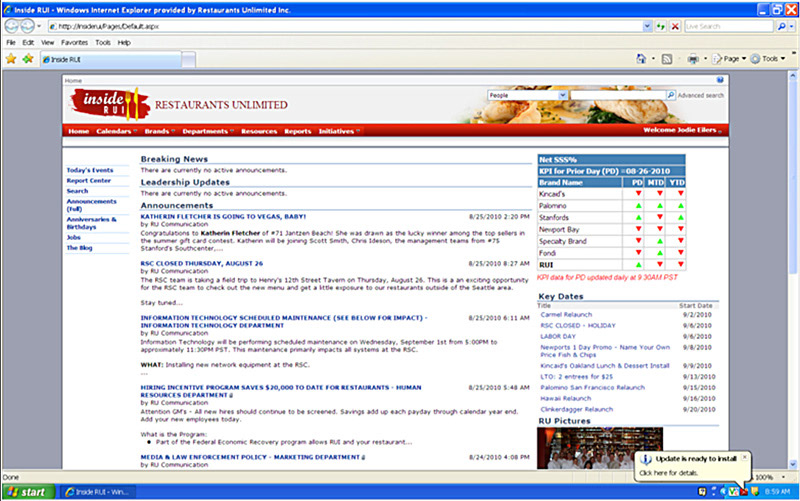The height and width of the screenshot is (501, 800).
Task: Open Clinkerdagger Relaunch key date
Action: [x=577, y=409]
